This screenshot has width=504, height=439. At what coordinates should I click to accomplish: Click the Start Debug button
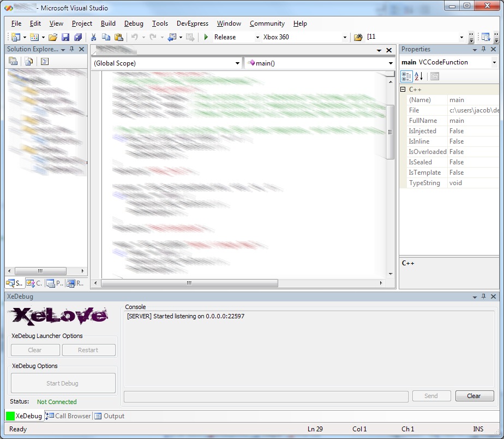[63, 383]
